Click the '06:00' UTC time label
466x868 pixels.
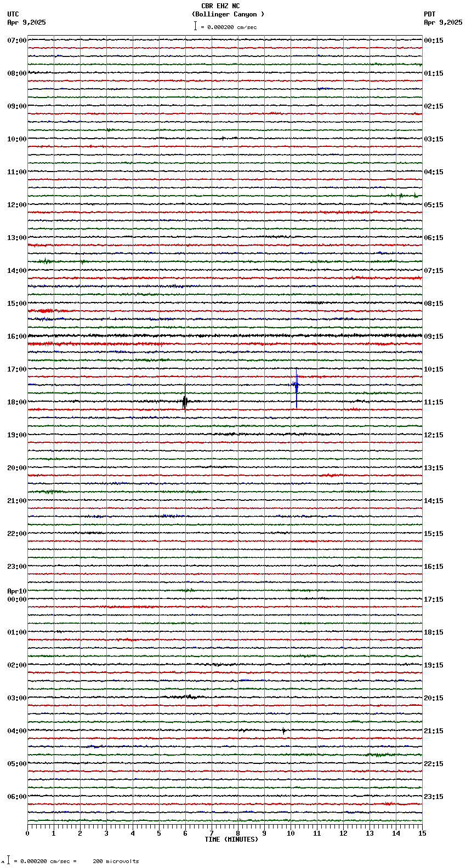tap(17, 797)
